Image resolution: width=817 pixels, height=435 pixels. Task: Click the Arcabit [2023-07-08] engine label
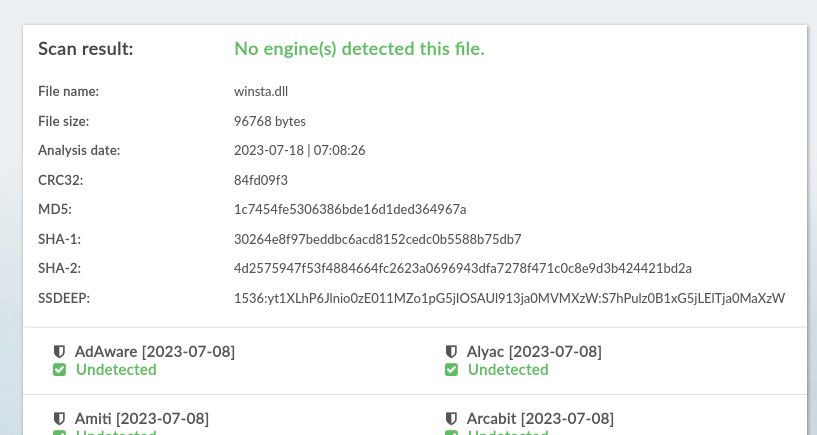(540, 419)
